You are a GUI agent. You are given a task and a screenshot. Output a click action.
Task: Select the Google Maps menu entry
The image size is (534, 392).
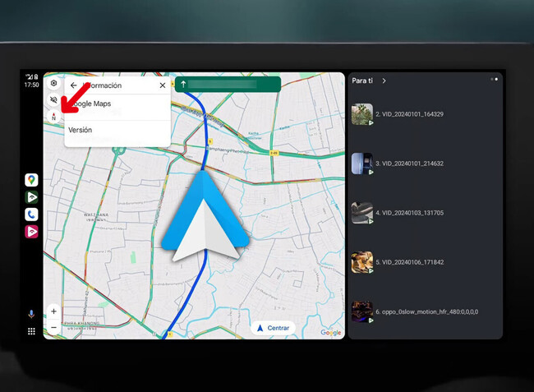click(x=92, y=104)
